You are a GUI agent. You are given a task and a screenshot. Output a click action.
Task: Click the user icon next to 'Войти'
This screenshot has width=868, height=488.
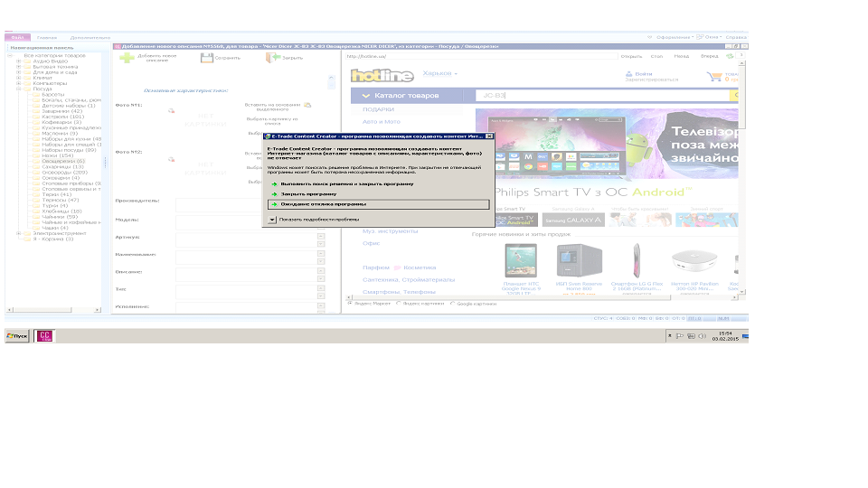[x=629, y=73]
